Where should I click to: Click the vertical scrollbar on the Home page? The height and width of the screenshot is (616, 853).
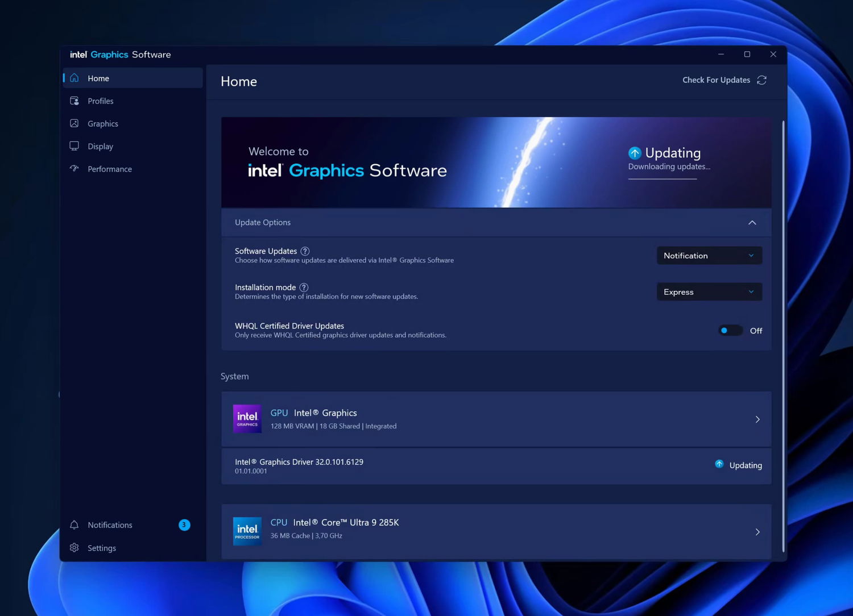tap(784, 335)
